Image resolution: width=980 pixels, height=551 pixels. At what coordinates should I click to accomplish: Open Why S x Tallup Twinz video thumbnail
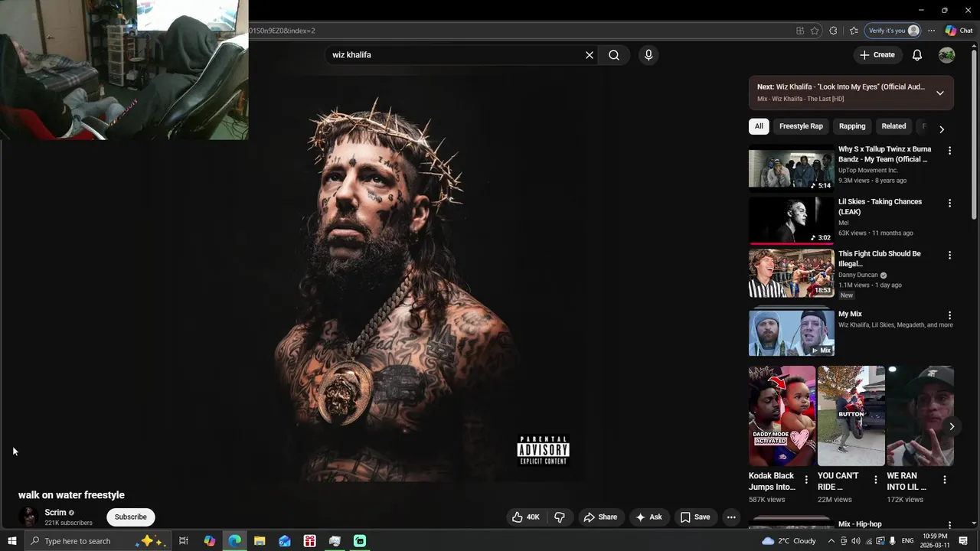[792, 168]
